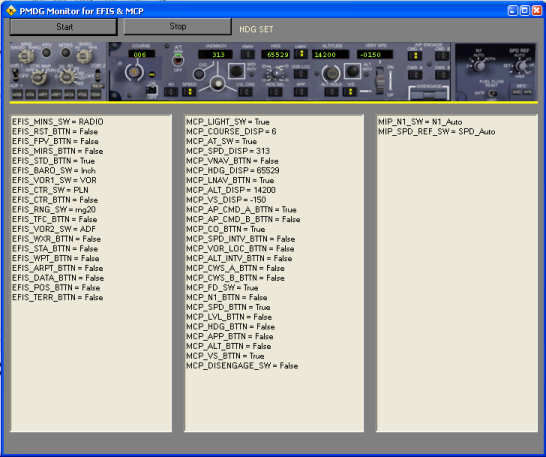Viewport: 546px width, 457px height.
Task: Toggle the A/T ARM autothrottle switch
Action: 178,60
